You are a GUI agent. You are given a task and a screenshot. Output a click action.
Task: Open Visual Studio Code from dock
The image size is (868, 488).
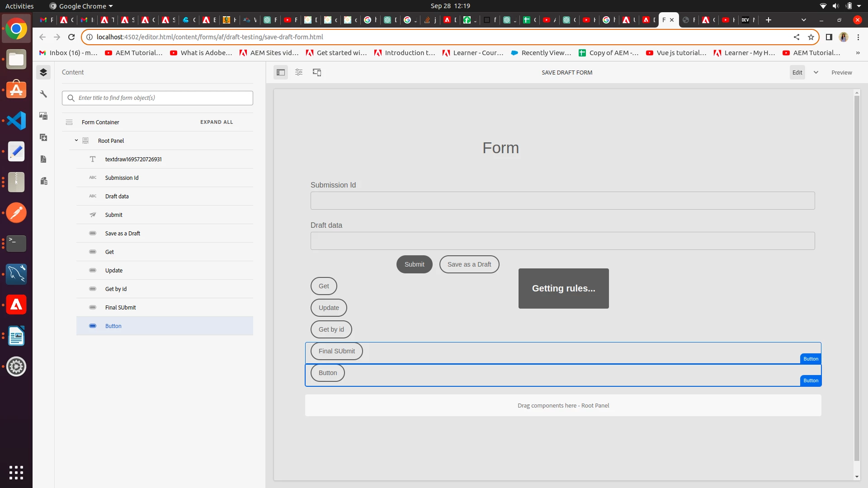(x=16, y=121)
